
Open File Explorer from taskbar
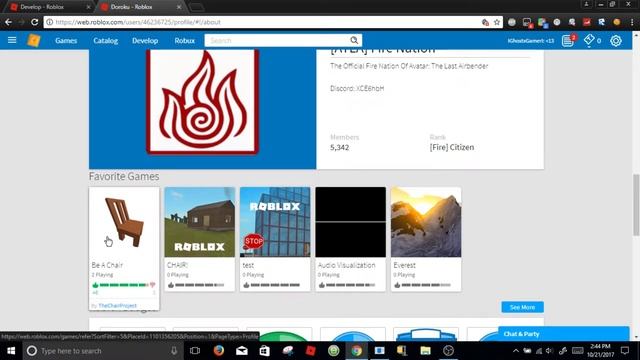coord(425,351)
